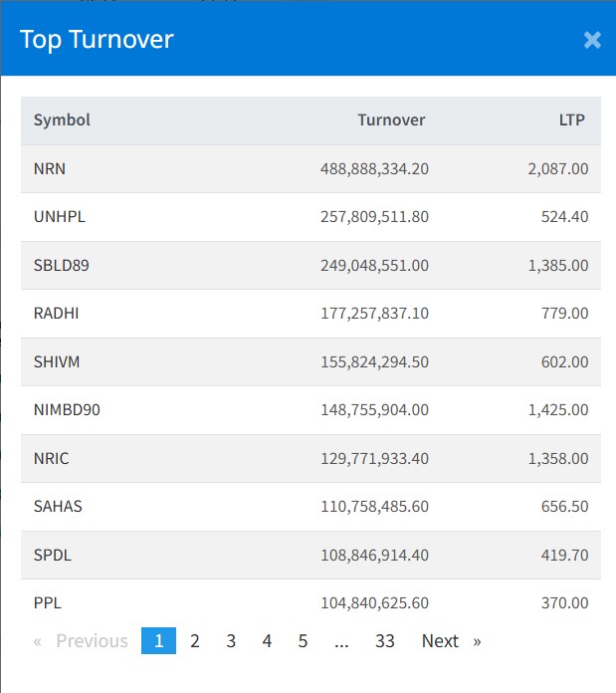The width and height of the screenshot is (616, 693).
Task: Select current page 1 button
Action: (158, 641)
